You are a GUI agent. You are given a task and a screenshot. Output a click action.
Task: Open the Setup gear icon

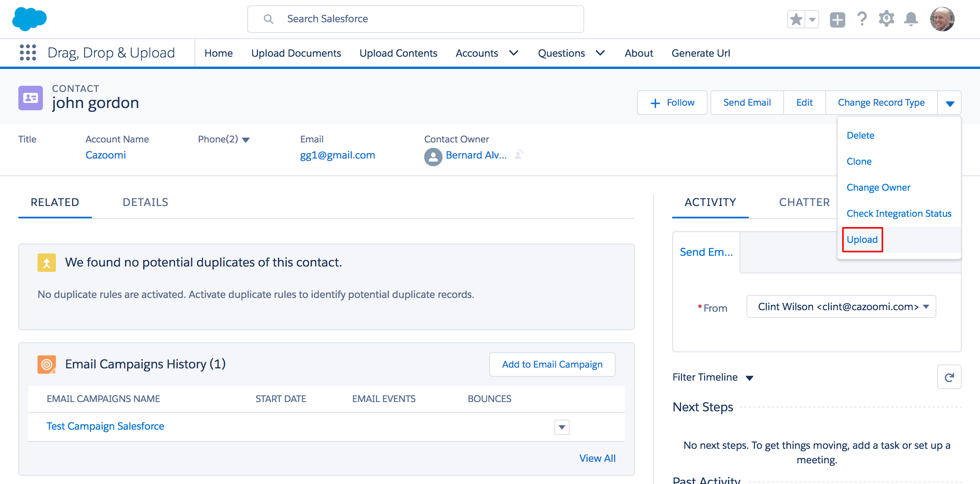(x=886, y=19)
